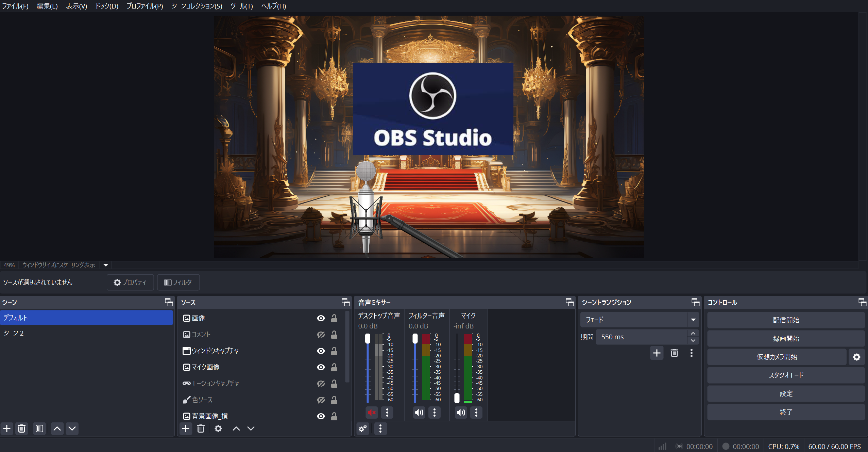Unlock the ウィンドウキャプチャ source lock
Image resolution: width=868 pixels, height=452 pixels.
pos(334,351)
